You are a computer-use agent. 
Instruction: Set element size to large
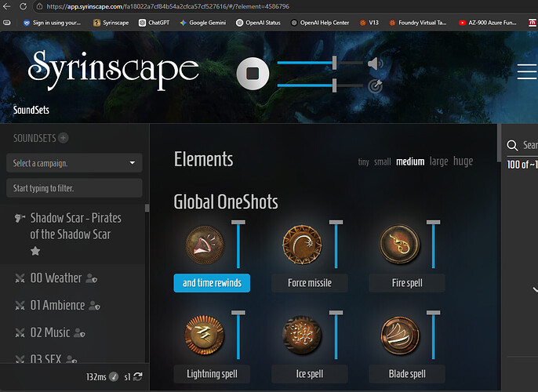pos(438,162)
